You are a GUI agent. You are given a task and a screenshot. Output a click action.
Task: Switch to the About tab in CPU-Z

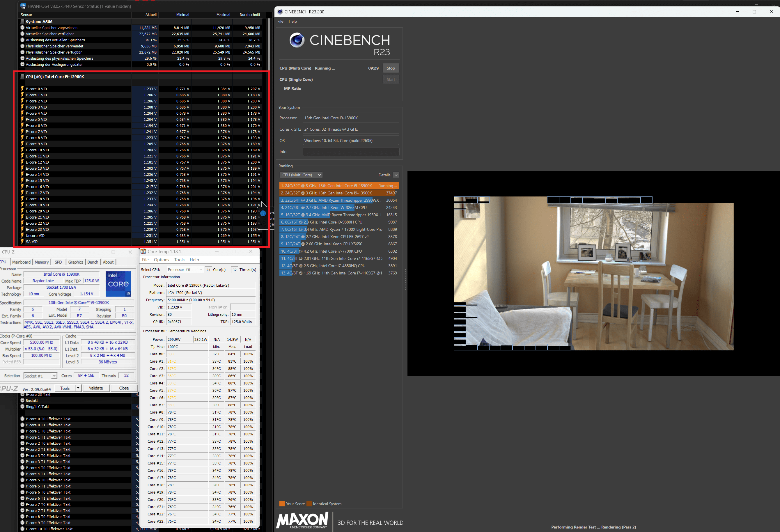point(108,262)
